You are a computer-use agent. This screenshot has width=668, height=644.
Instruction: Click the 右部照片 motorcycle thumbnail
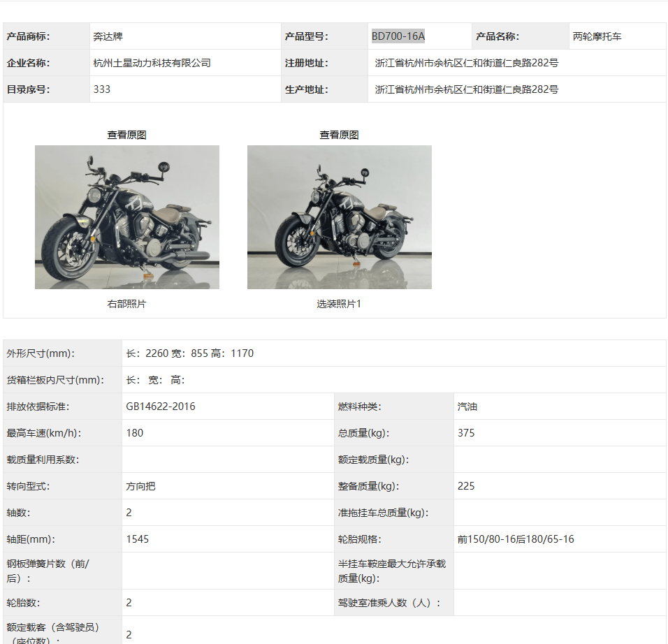click(x=127, y=217)
